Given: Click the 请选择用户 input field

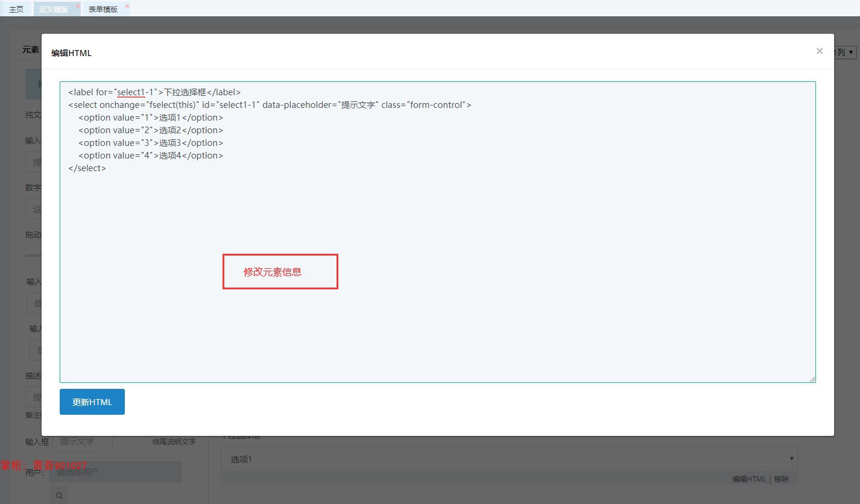Looking at the screenshot, I should (x=115, y=472).
